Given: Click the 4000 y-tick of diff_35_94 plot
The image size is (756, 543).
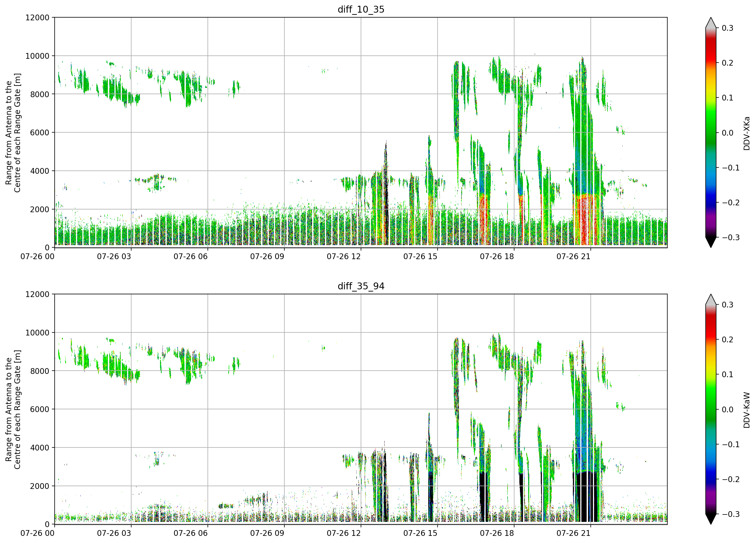Looking at the screenshot, I should click(40, 448).
